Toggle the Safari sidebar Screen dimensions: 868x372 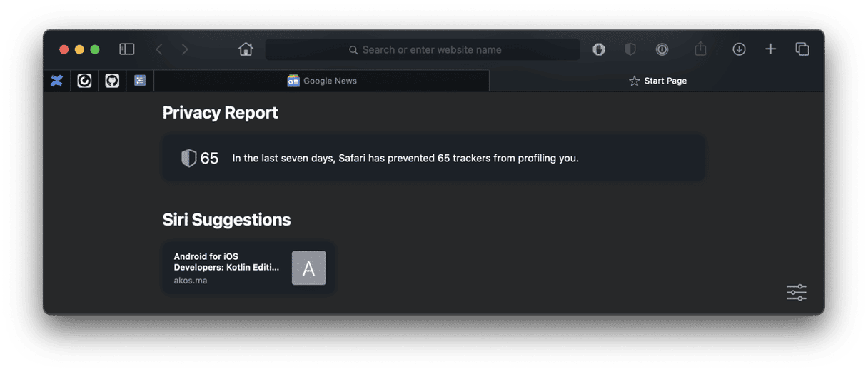(127, 49)
